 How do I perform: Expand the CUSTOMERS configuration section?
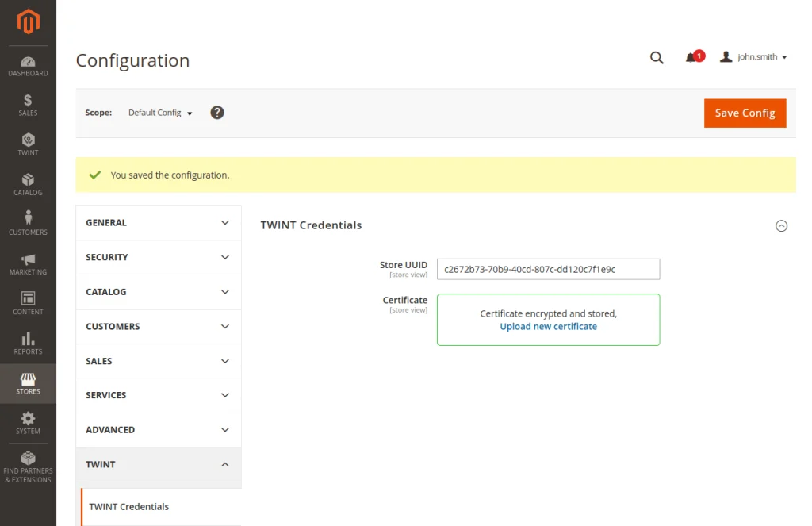click(159, 327)
